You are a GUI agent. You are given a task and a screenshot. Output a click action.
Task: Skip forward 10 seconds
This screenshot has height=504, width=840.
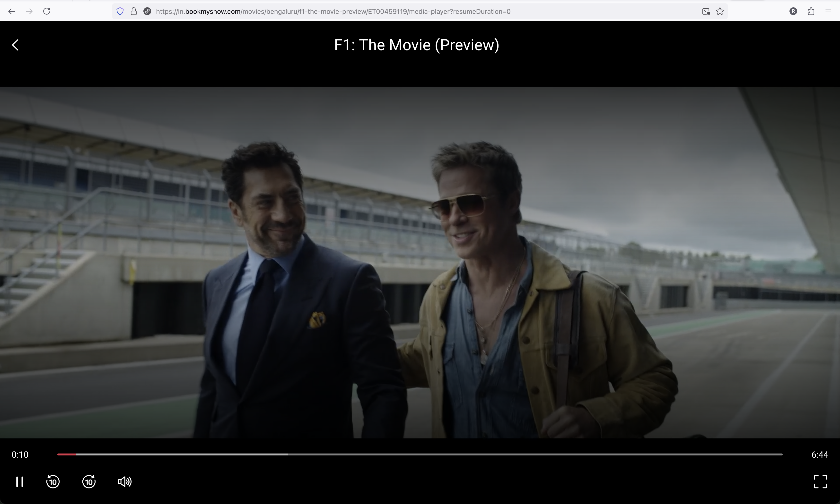[x=89, y=482]
